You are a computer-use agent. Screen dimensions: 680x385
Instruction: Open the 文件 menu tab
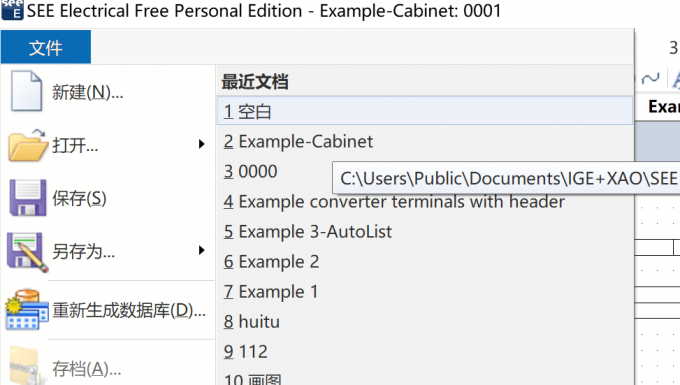46,47
